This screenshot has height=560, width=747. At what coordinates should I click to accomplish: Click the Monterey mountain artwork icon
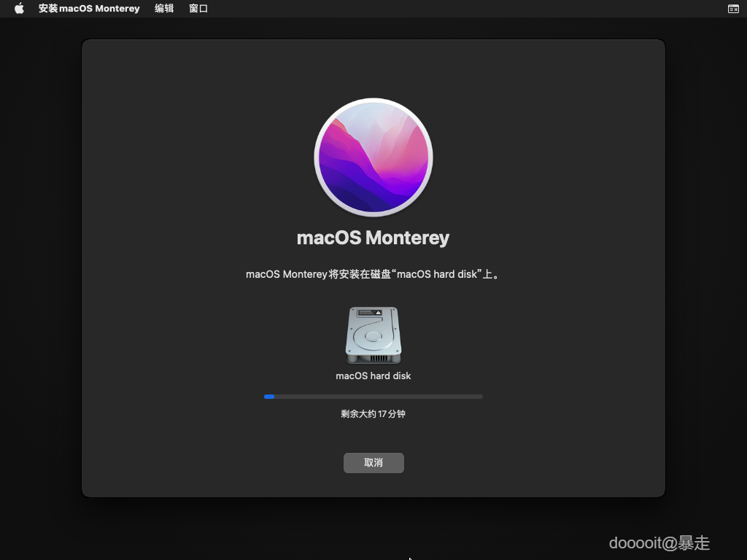click(373, 157)
